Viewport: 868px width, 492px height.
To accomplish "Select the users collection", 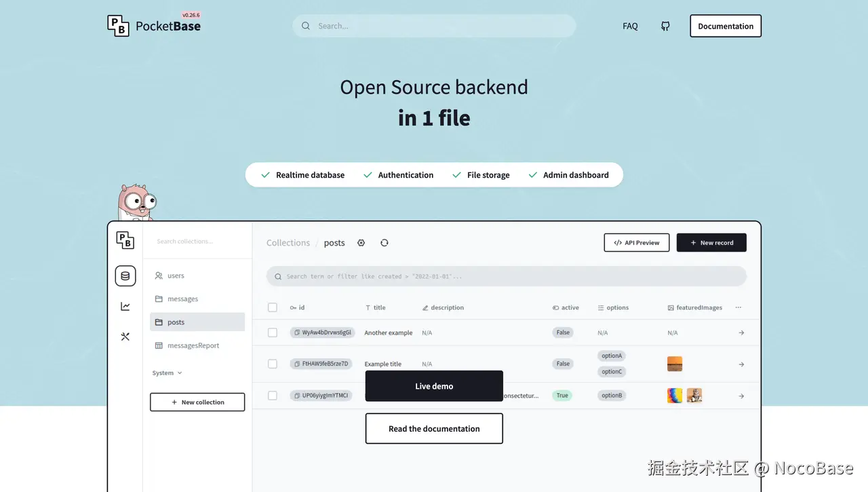I will (197, 276).
